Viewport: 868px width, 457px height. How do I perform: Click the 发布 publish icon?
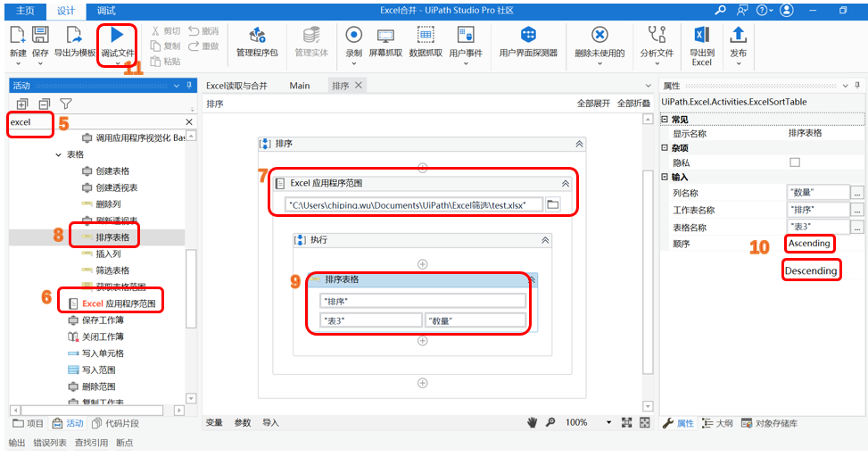[738, 36]
